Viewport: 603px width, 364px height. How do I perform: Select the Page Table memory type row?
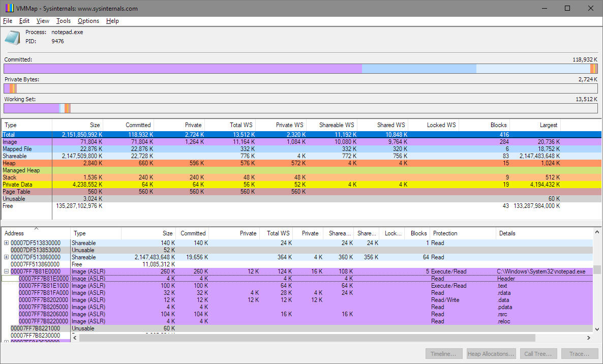click(301, 192)
